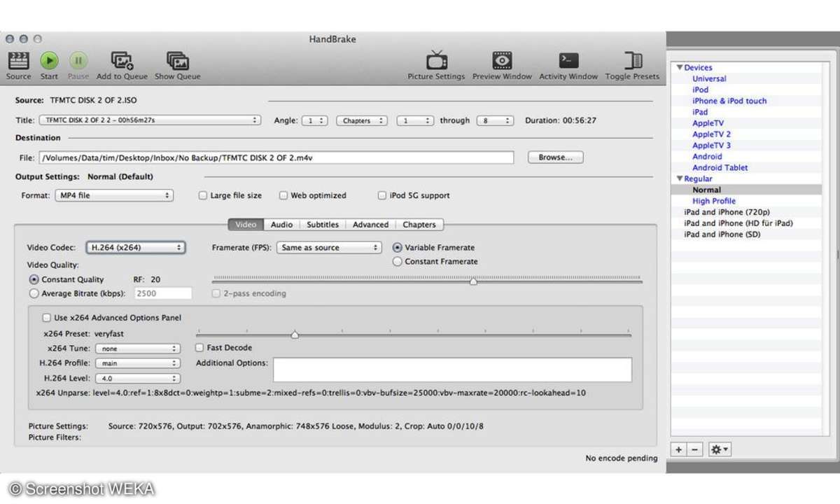Switch to the Advanced tab

370,225
